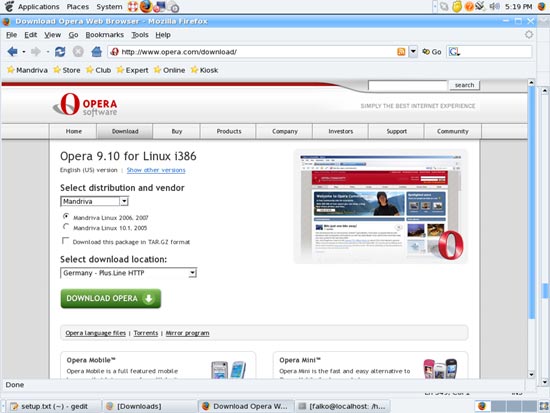Screen dimensions: 550x413
Task: Expand the address bar history dropdown arrow
Action: point(413,52)
